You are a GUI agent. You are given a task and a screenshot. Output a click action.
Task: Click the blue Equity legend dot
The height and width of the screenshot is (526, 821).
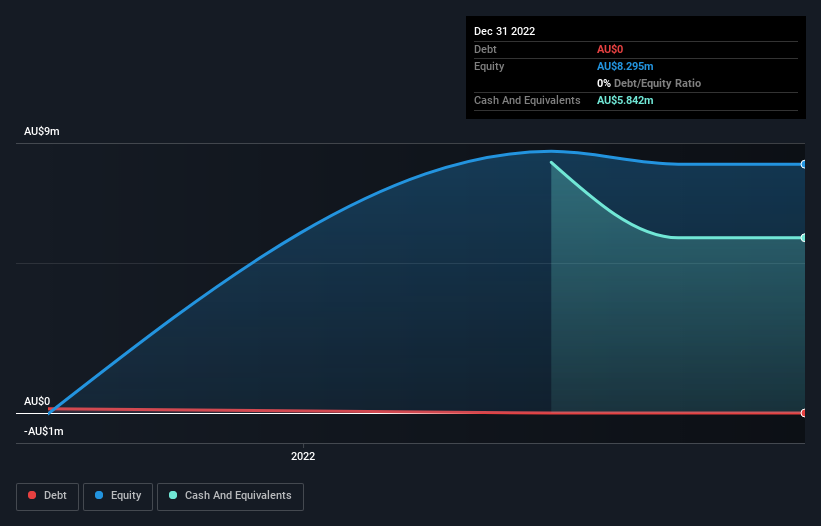coord(99,495)
